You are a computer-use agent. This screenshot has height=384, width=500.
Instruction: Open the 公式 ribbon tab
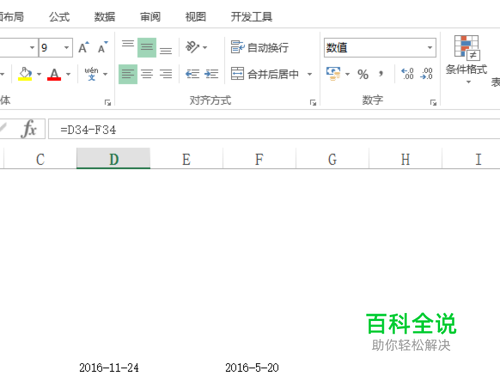pyautogui.click(x=59, y=17)
